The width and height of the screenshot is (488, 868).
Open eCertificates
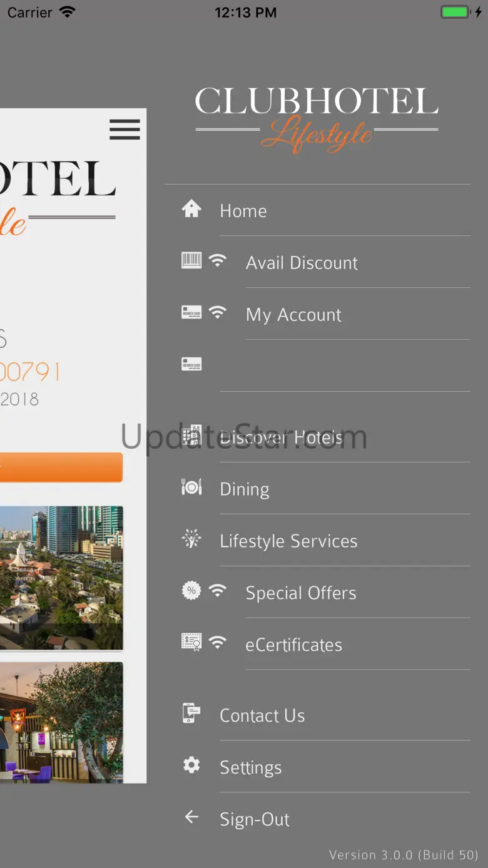click(294, 645)
